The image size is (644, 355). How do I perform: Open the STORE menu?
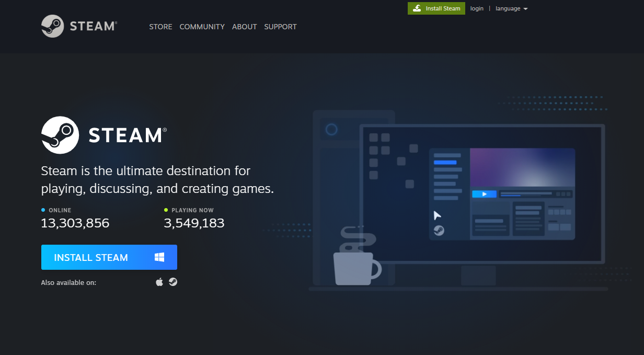click(x=160, y=27)
